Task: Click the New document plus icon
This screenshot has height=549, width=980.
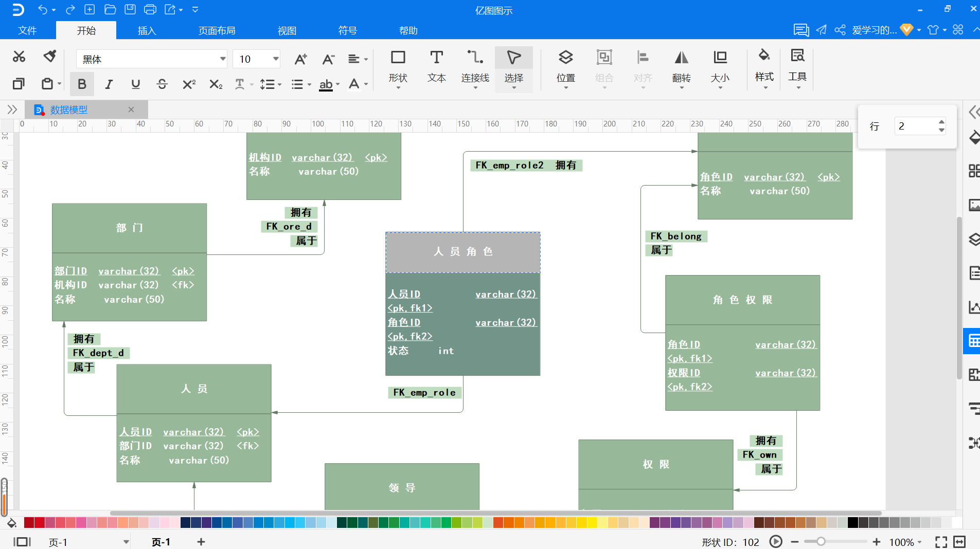Action: coord(90,9)
